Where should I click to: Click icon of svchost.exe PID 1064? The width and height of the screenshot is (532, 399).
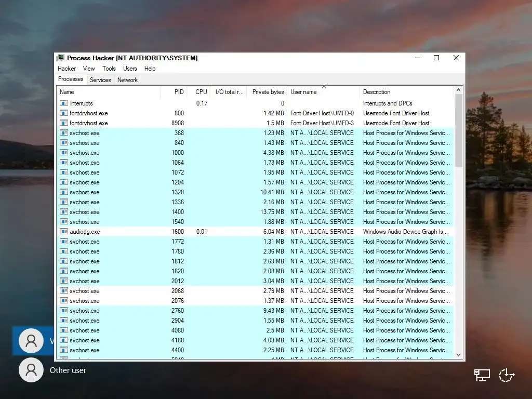(x=64, y=162)
